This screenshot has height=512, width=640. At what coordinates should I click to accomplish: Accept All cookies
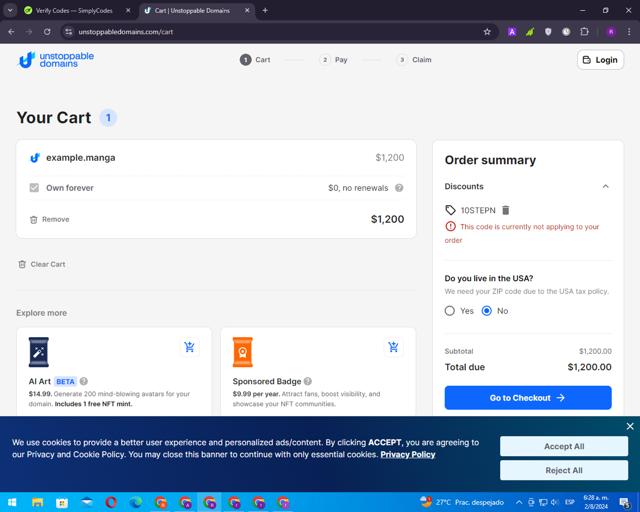(x=564, y=446)
